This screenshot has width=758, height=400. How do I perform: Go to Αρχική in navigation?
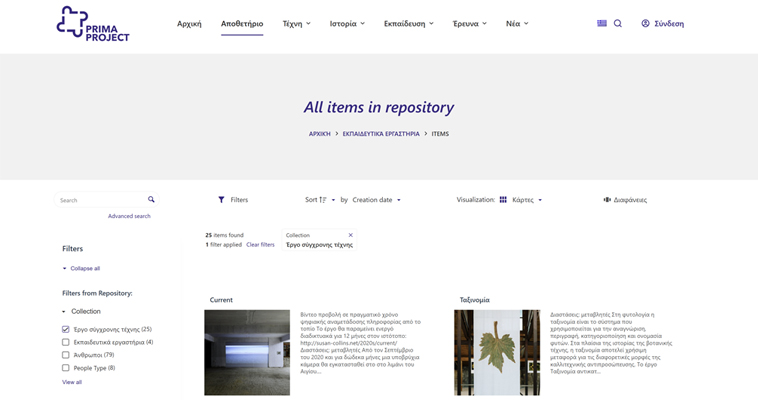(189, 24)
